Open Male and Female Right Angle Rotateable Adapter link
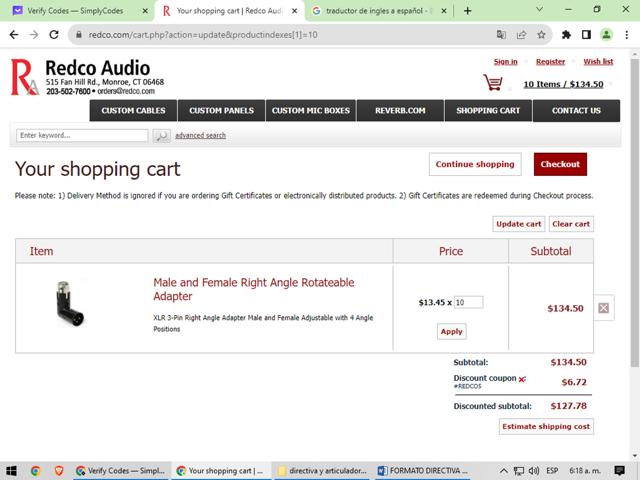Image resolution: width=640 pixels, height=480 pixels. (253, 289)
